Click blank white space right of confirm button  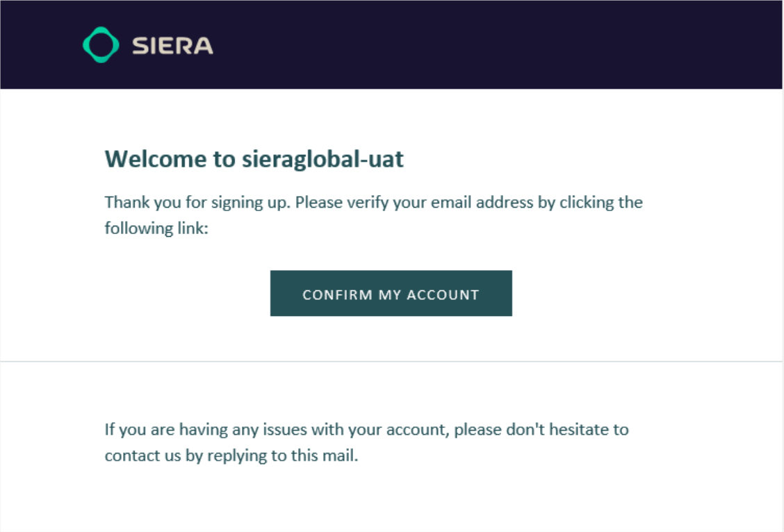626,293
